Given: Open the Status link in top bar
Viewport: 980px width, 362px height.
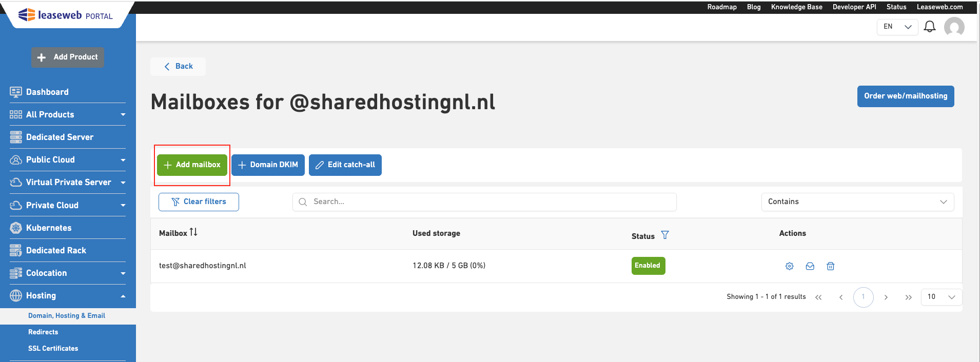Looking at the screenshot, I should 896,7.
